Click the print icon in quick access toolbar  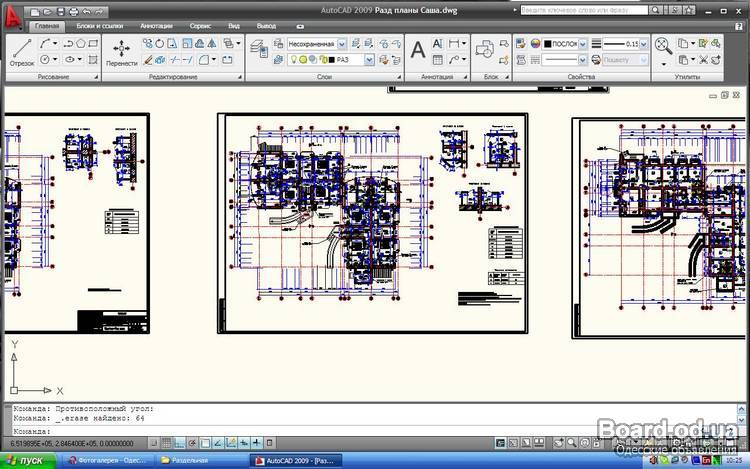[x=72, y=8]
